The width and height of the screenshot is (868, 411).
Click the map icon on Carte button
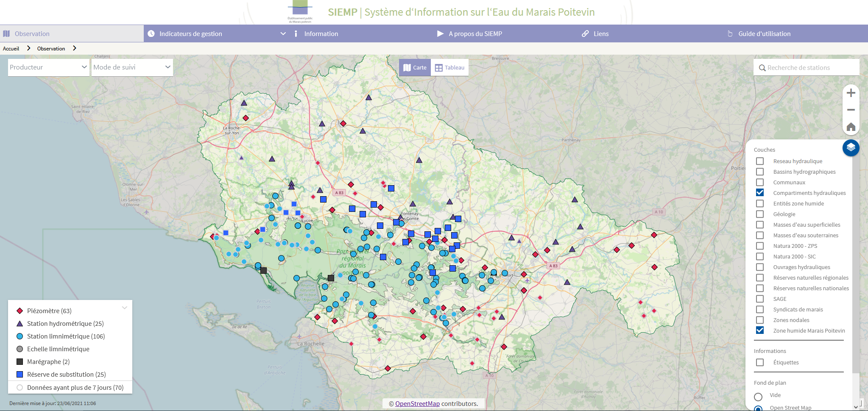point(407,67)
